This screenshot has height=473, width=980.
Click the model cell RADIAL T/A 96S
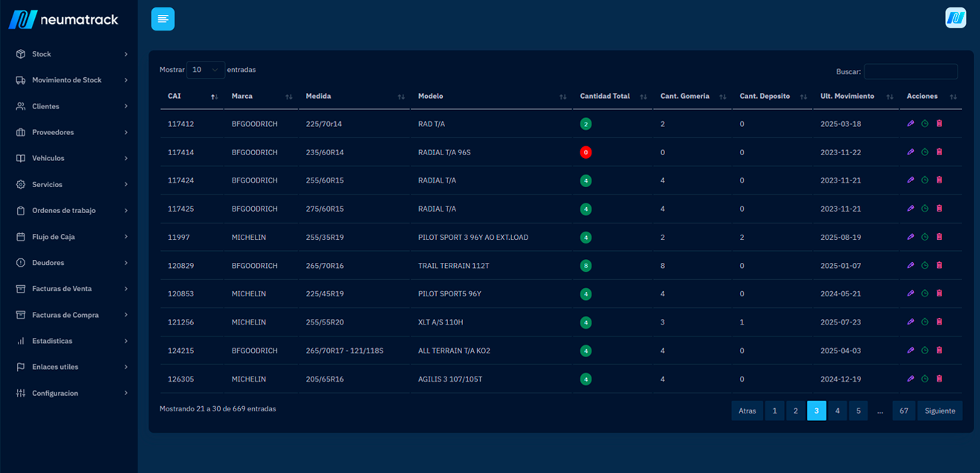444,152
